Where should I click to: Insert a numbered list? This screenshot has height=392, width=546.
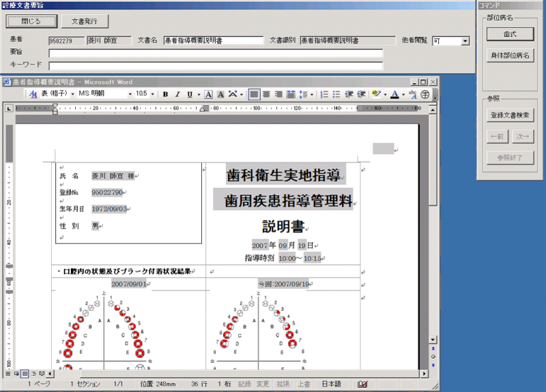click(326, 94)
